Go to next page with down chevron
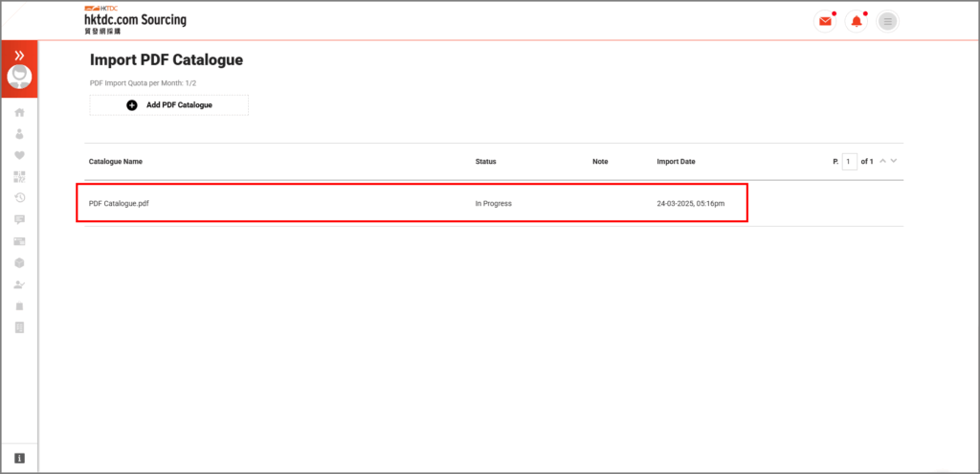Screen dimensions: 980x474 point(895,161)
